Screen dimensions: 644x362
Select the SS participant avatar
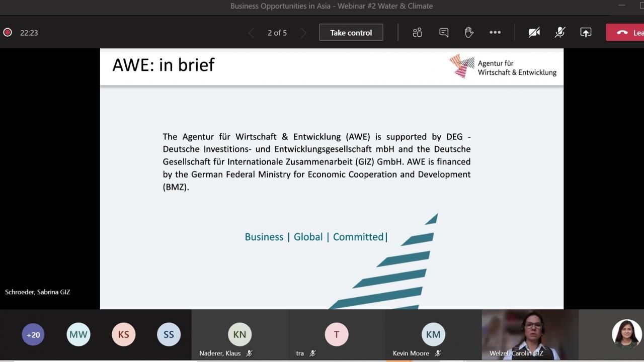(169, 334)
